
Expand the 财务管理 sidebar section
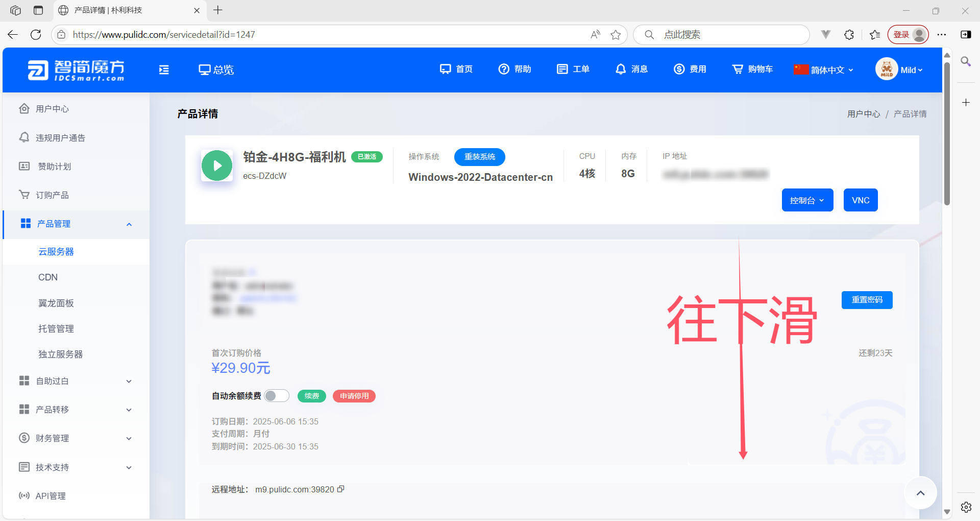pyautogui.click(x=76, y=438)
